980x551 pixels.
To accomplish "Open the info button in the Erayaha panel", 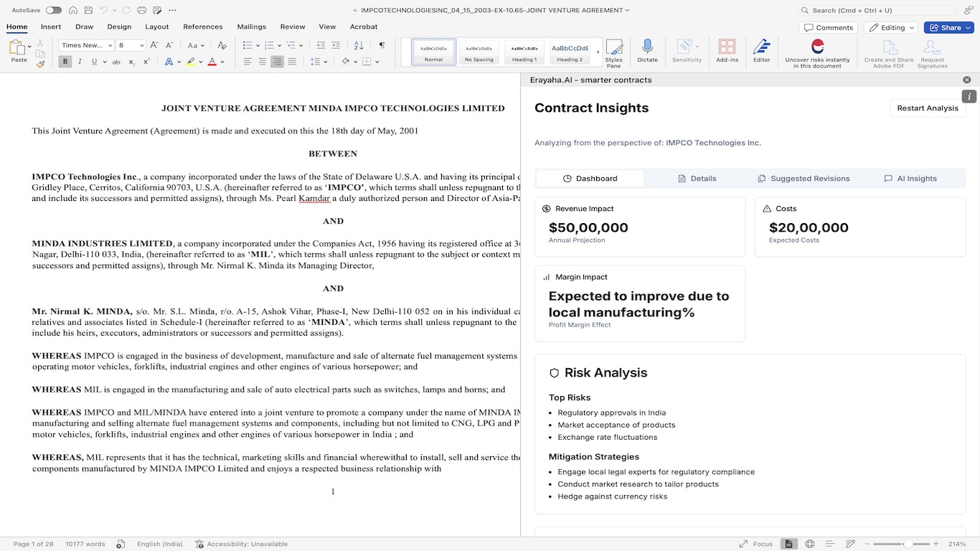I will click(x=969, y=96).
